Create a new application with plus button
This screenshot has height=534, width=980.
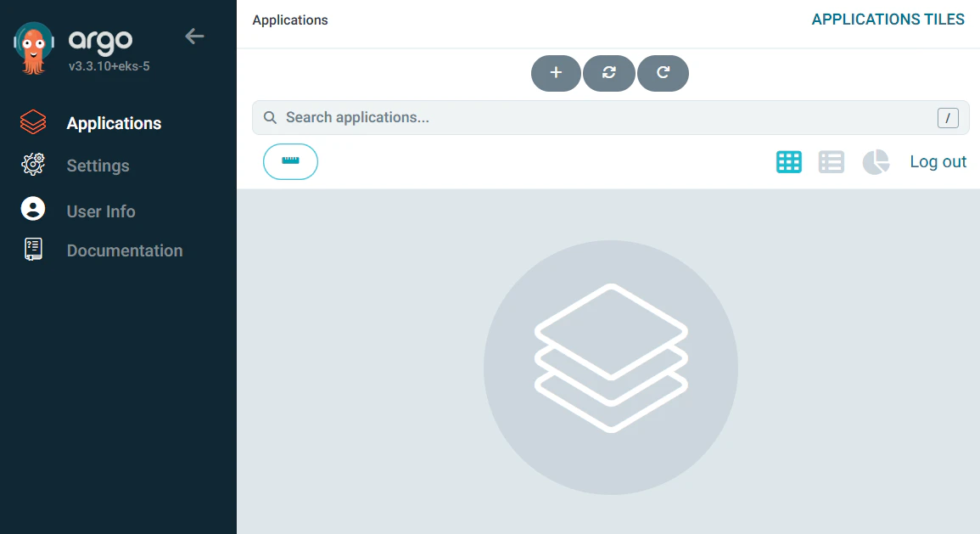[x=556, y=73]
